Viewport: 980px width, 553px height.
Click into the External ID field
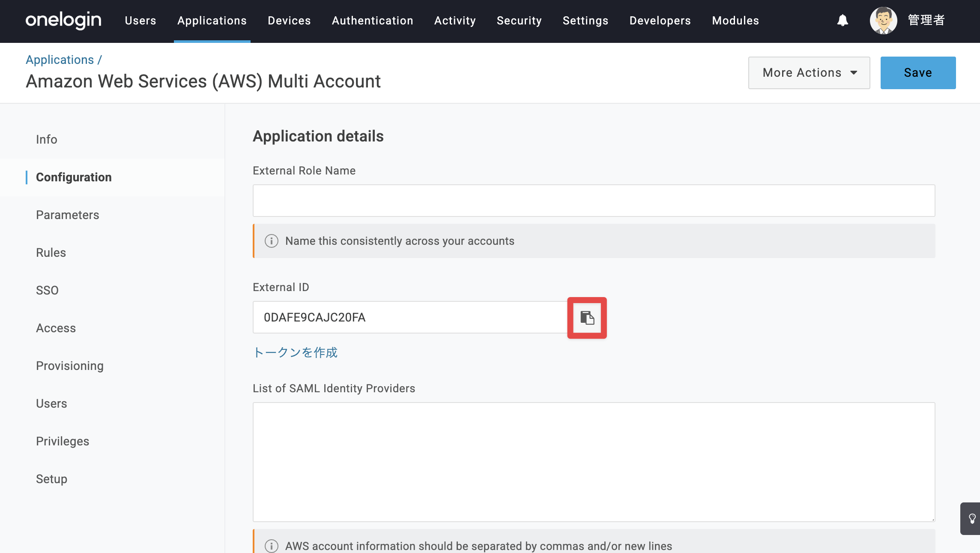(410, 317)
